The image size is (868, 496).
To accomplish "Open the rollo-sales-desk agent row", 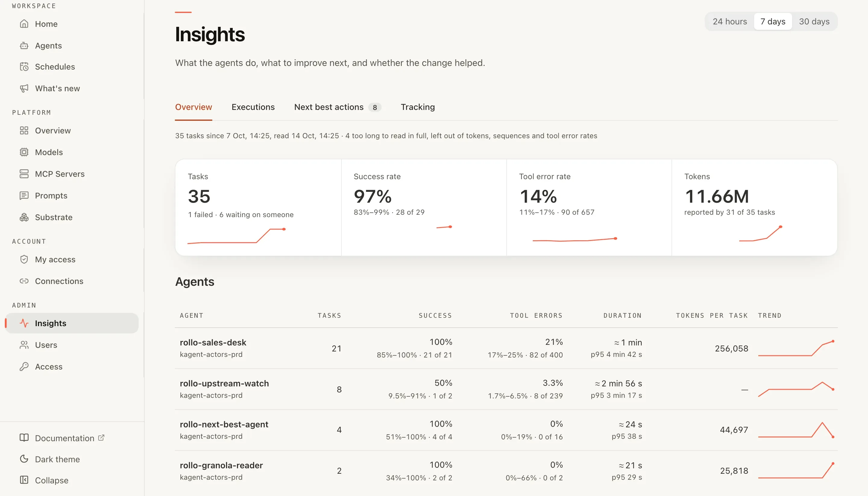I will [506, 348].
